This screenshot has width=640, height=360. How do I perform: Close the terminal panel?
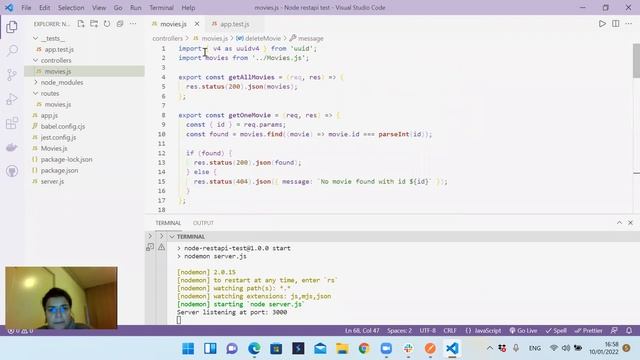coord(631,222)
